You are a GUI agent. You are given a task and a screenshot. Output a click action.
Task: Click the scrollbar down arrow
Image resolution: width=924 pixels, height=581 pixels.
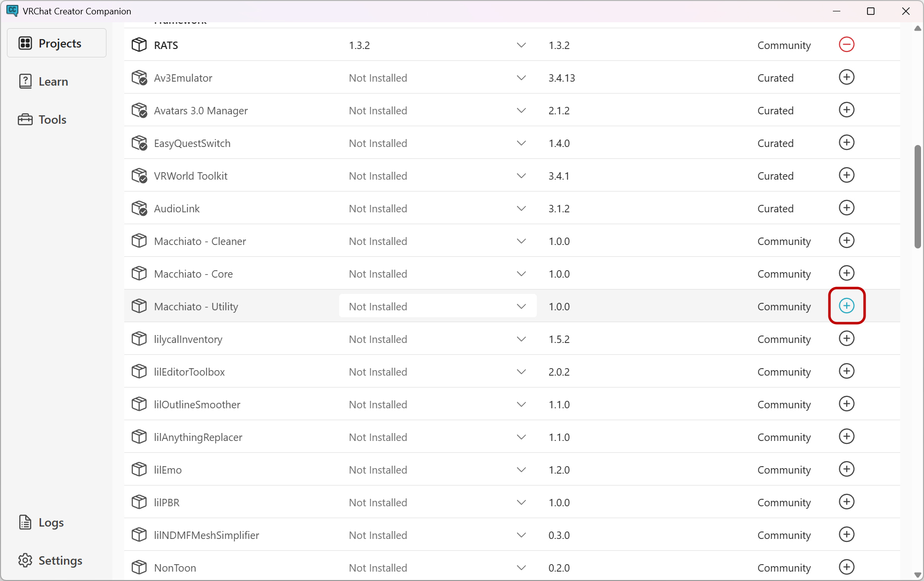click(x=918, y=575)
